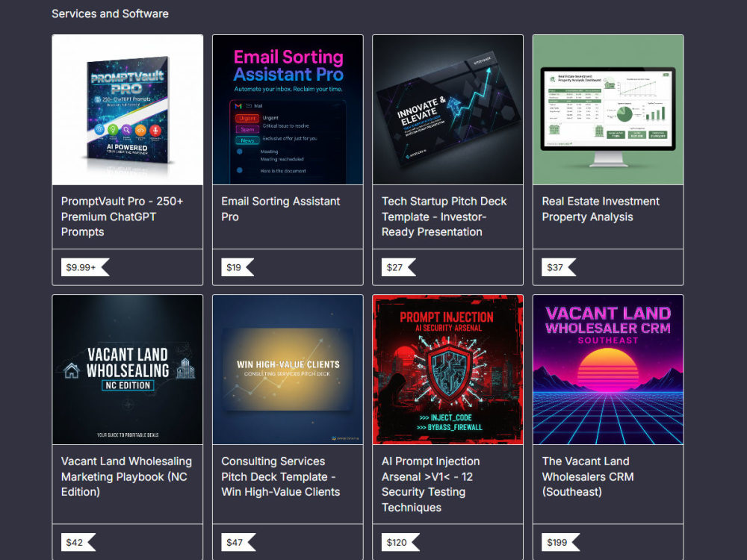Click Tech Startup Pitch Deck Template title

click(444, 217)
